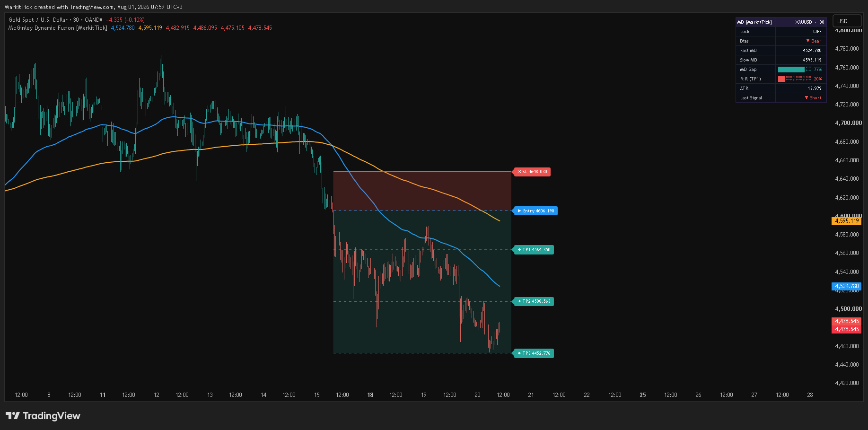The width and height of the screenshot is (868, 430).
Task: Click the Fast MD 4524.780 table value
Action: (812, 51)
